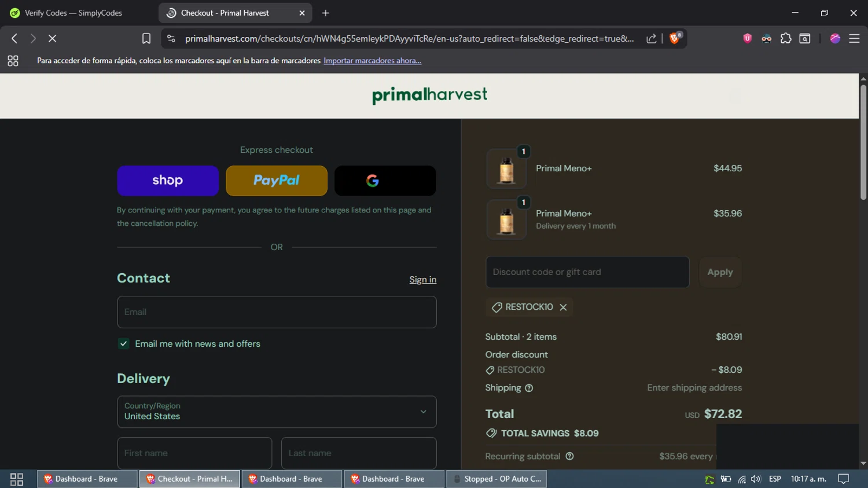Open Brave Shields panel
This screenshot has height=488, width=868.
pos(675,38)
